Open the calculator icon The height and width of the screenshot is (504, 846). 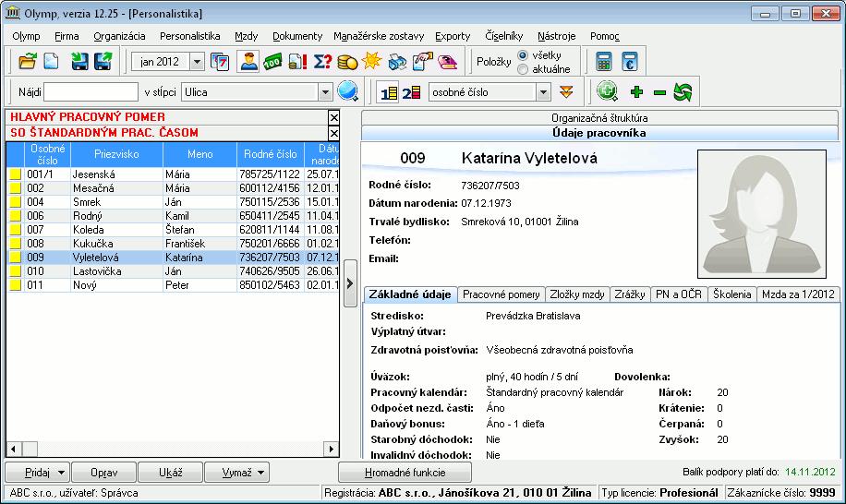point(604,62)
